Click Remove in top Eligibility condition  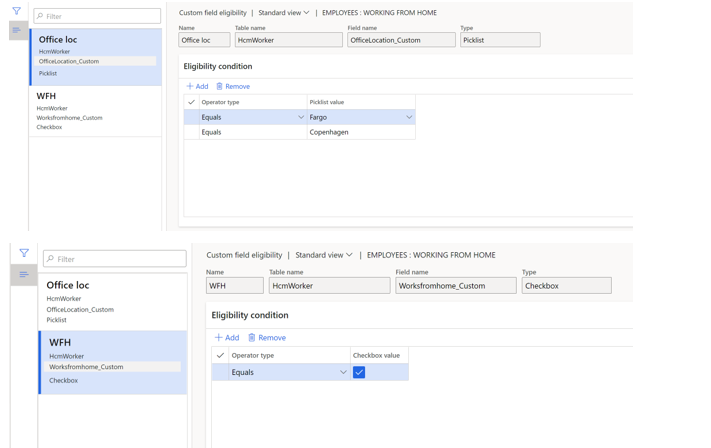pyautogui.click(x=233, y=86)
